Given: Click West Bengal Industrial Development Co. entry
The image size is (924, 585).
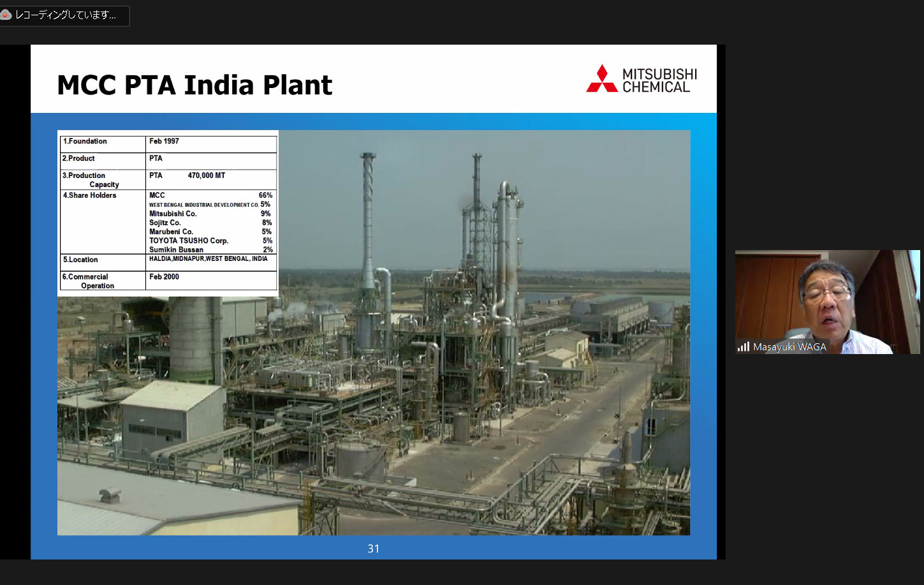Looking at the screenshot, I should [x=210, y=205].
